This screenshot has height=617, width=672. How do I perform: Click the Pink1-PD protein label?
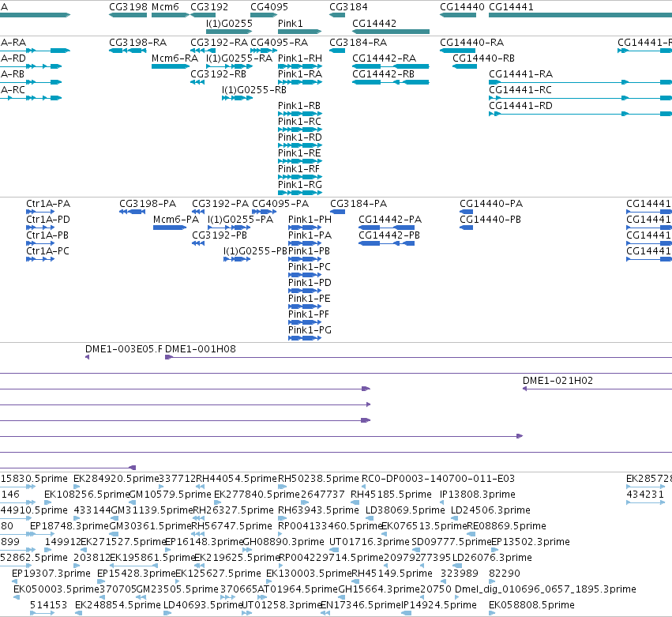tap(310, 283)
